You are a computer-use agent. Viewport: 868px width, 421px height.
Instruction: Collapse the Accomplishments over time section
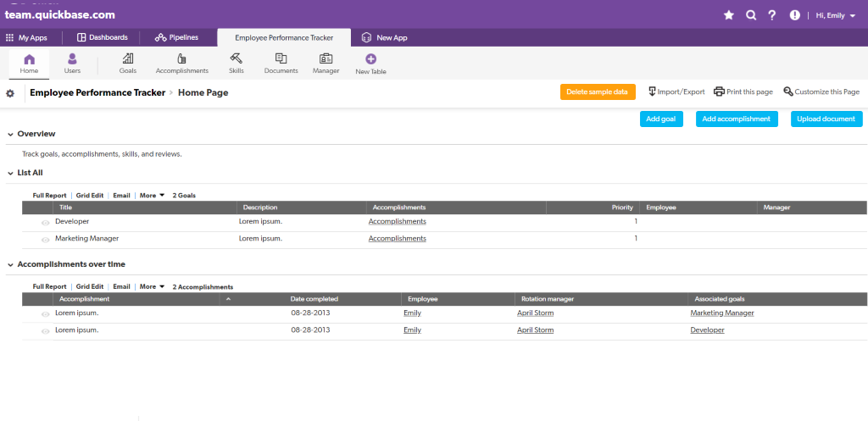10,265
